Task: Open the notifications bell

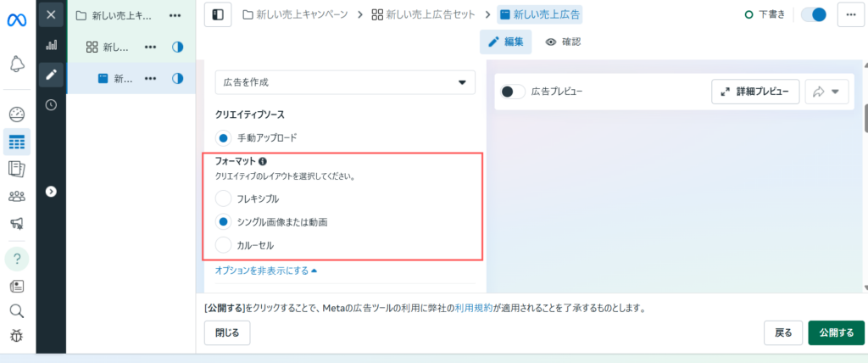Action: 16,64
